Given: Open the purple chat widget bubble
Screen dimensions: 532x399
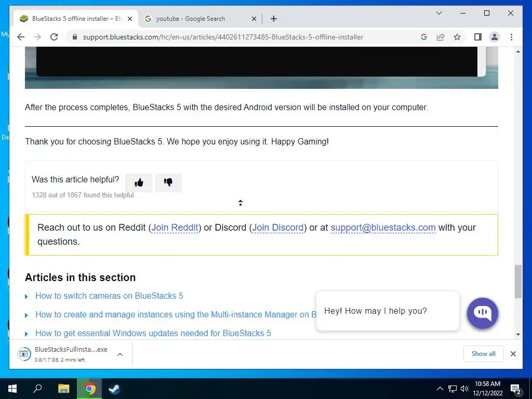Looking at the screenshot, I should tap(483, 313).
